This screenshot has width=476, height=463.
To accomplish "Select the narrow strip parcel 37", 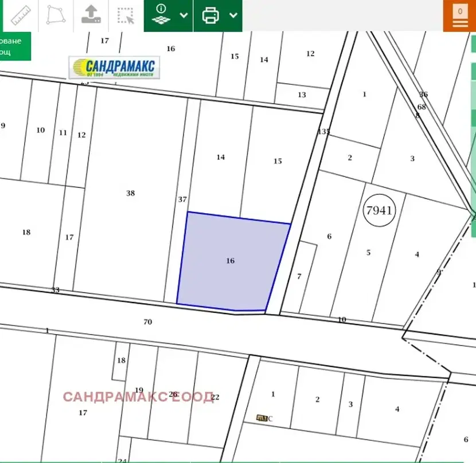I will [x=182, y=199].
